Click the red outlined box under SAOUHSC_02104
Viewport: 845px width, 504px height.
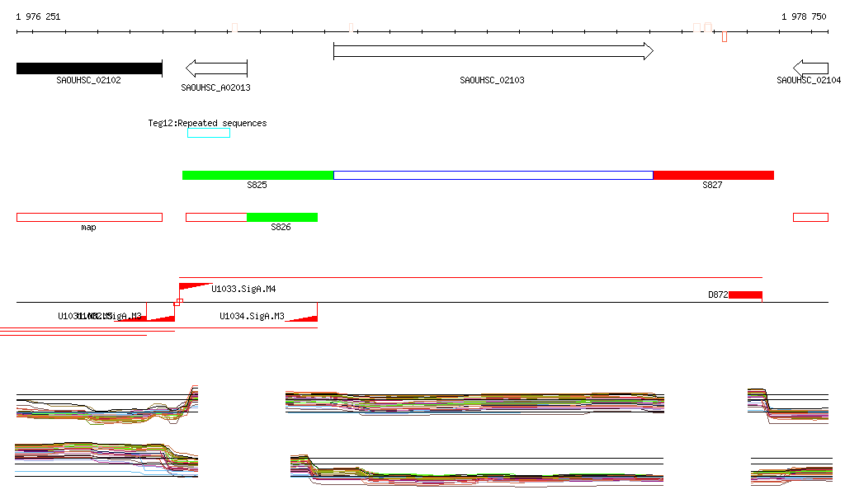coord(810,218)
